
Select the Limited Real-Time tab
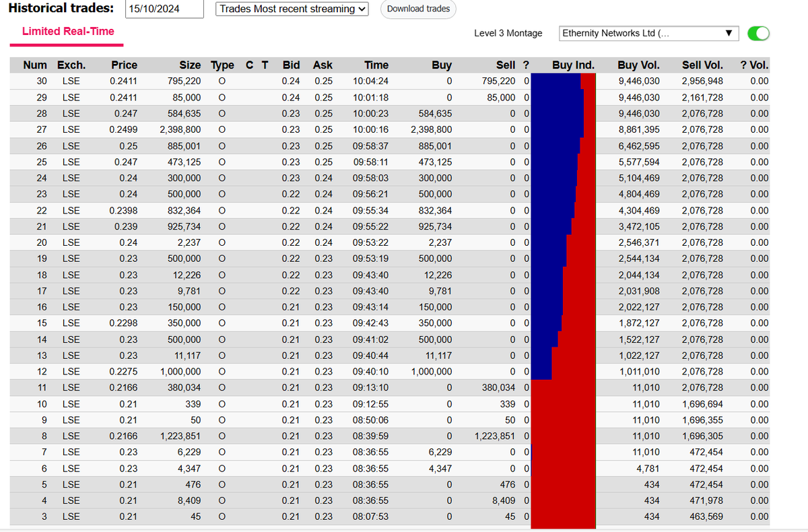66,32
